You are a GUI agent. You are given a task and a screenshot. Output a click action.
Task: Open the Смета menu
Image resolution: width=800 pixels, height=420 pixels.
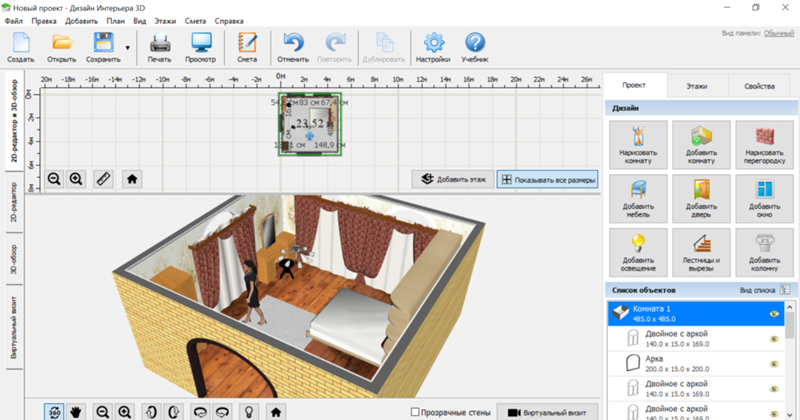coord(194,20)
